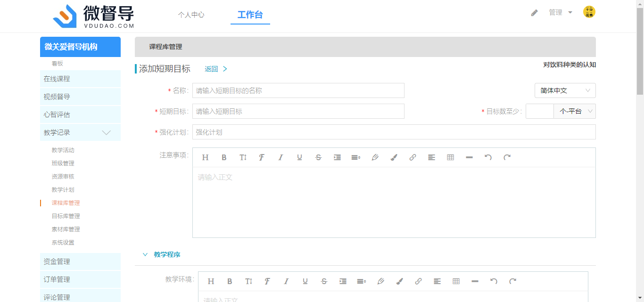Screen dimensions: 644x302
Task: Open the user avatar in top right
Action: 589,12
